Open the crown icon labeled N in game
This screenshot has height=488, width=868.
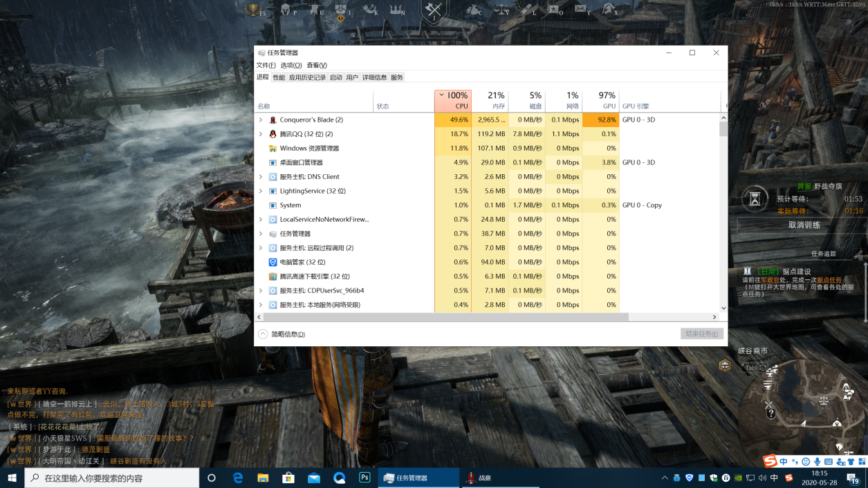(396, 10)
